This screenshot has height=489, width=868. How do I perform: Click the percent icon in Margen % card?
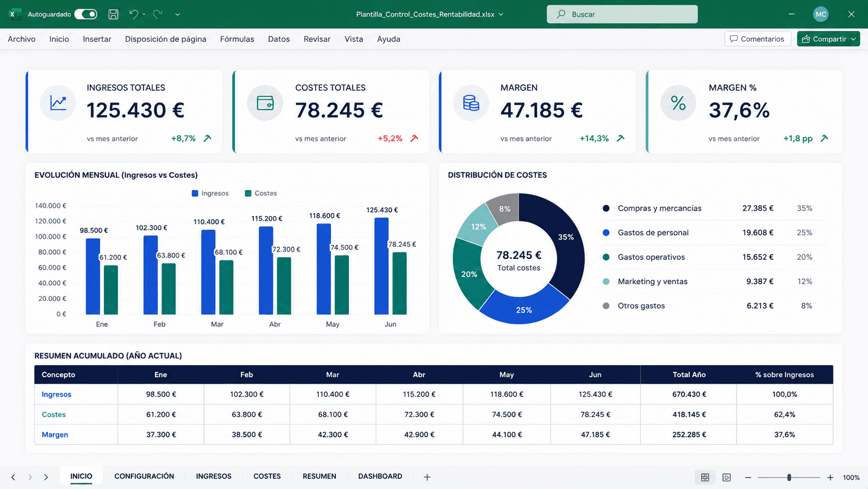coord(678,103)
